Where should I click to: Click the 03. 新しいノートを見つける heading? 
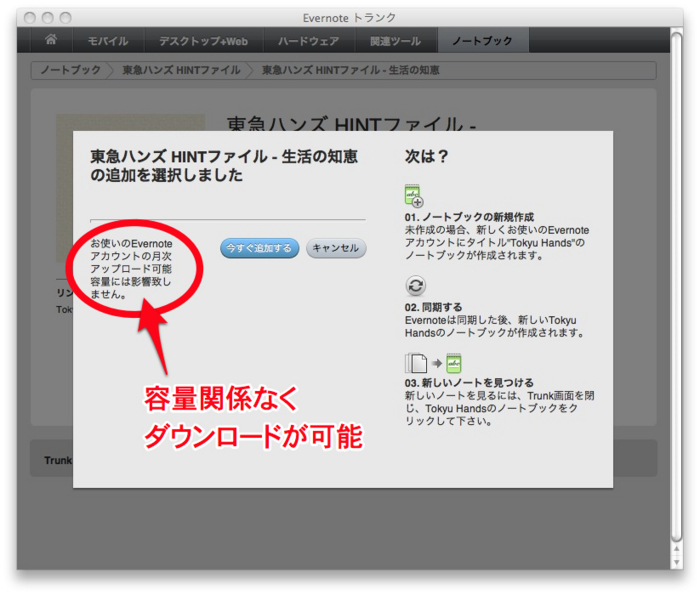click(469, 383)
